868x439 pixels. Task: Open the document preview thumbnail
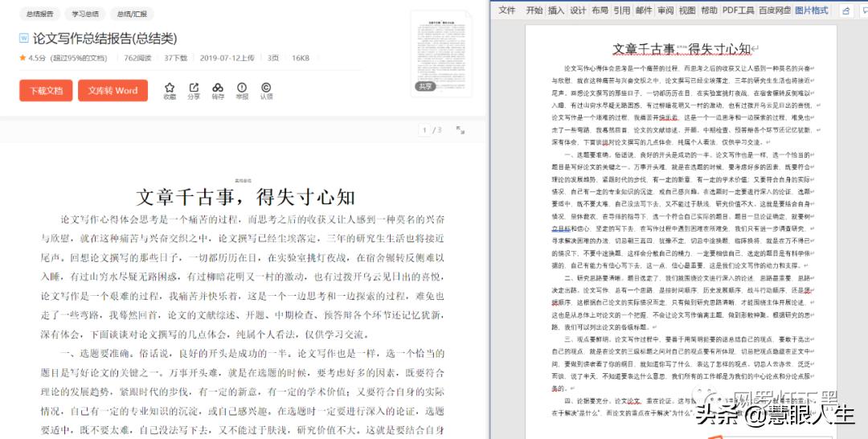[x=441, y=53]
